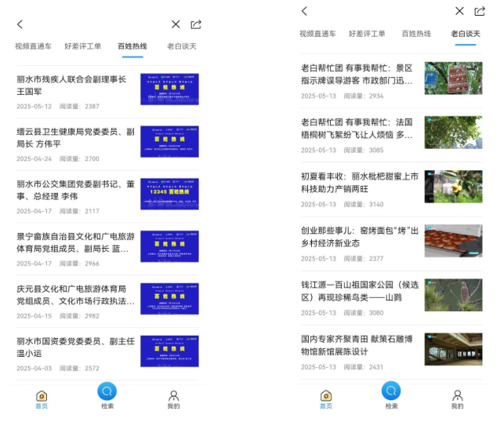Click date 2025-05-12 under 王国军 article
This screenshot has height=422, width=504.
pos(34,107)
